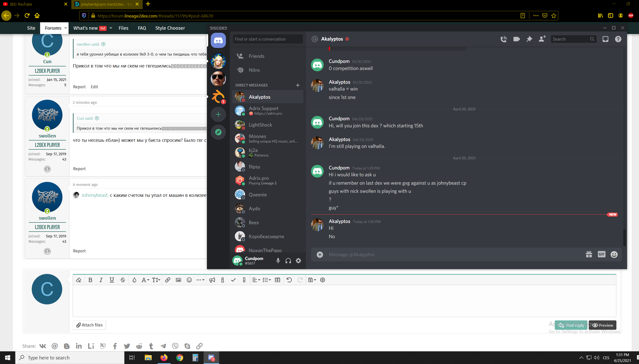Open pinned messages in Discord chat
This screenshot has height=364, width=639.
pyautogui.click(x=529, y=39)
